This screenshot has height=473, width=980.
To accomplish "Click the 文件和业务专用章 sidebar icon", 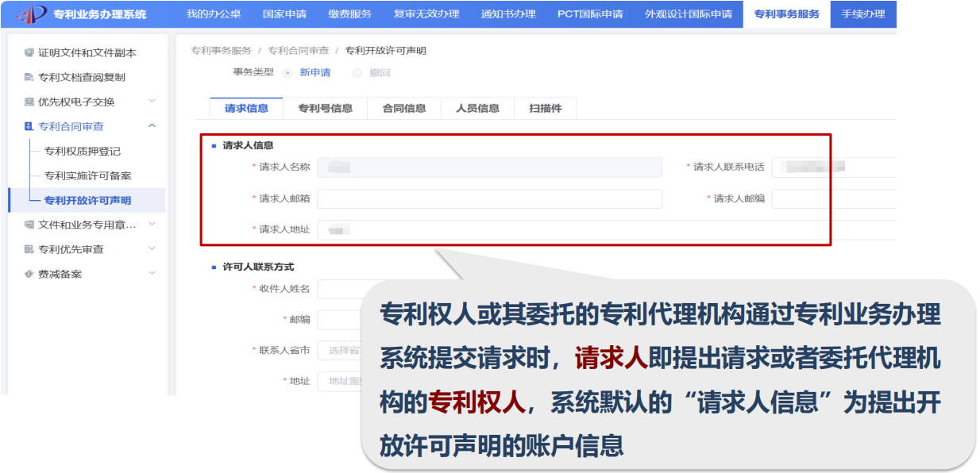I will pos(29,225).
